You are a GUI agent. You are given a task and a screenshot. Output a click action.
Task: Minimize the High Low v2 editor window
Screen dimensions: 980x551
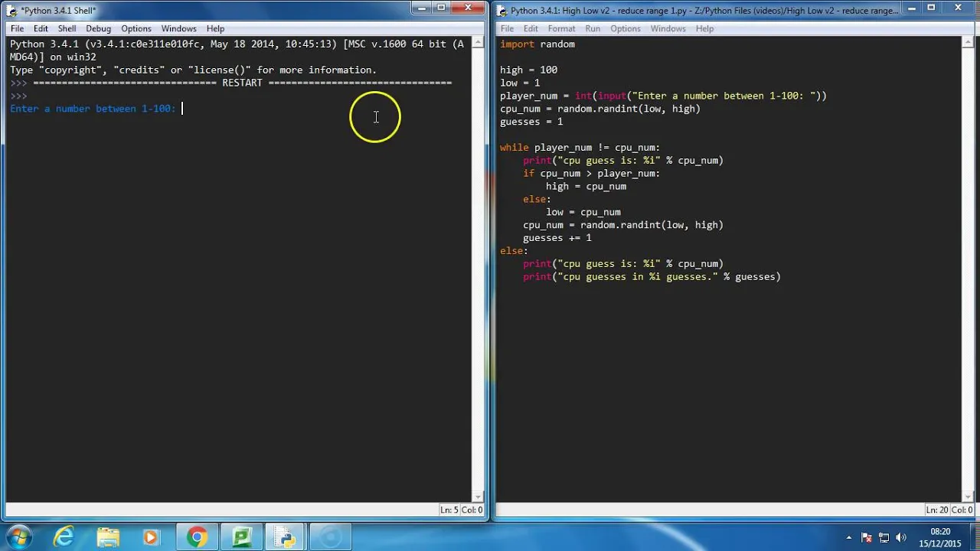click(x=911, y=8)
